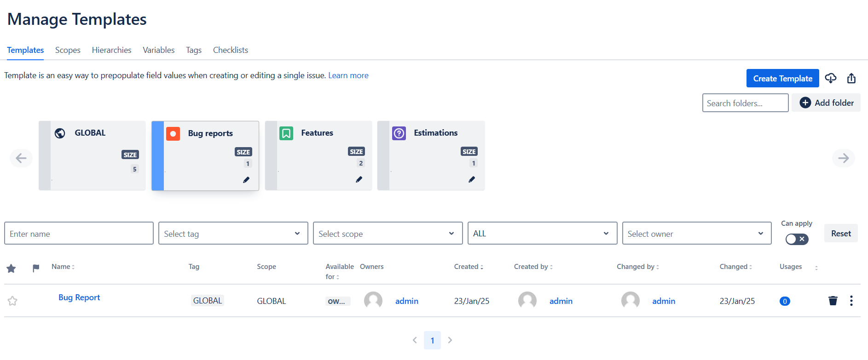868x360 pixels.
Task: Open the three-dot menu for Bug Report
Action: pyautogui.click(x=851, y=301)
